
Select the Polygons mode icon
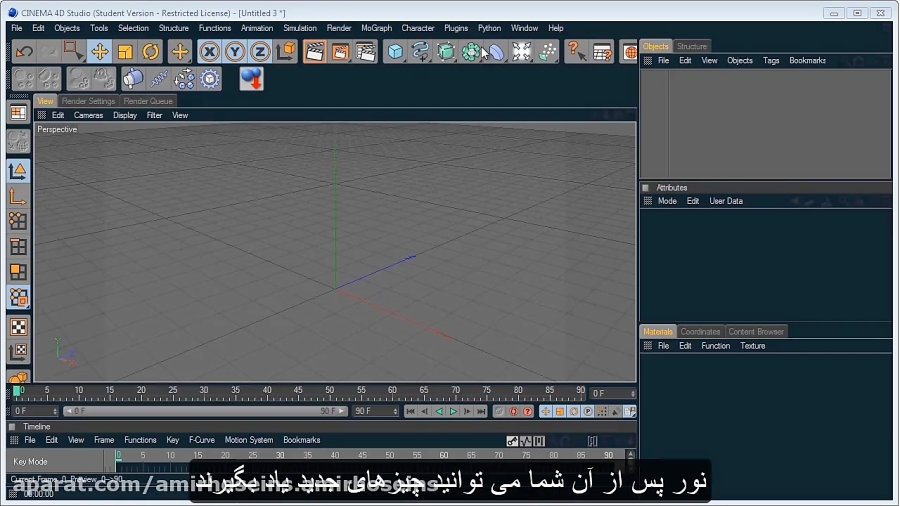pos(18,271)
